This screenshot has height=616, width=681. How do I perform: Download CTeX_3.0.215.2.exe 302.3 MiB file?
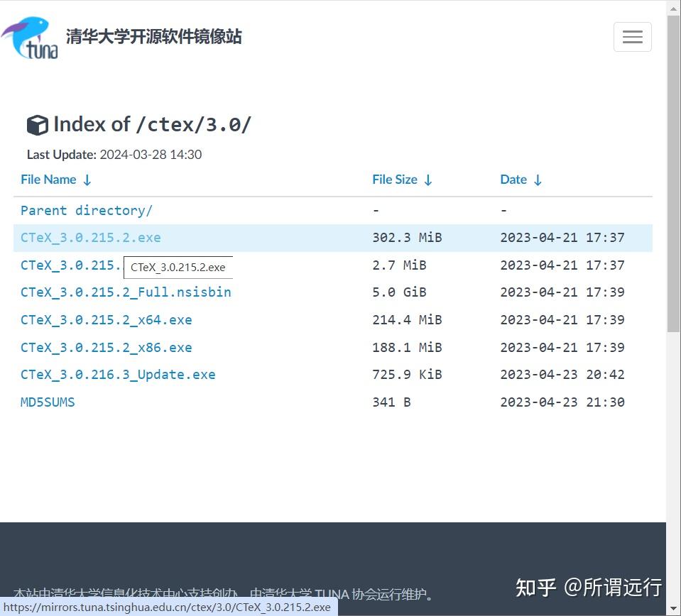91,238
